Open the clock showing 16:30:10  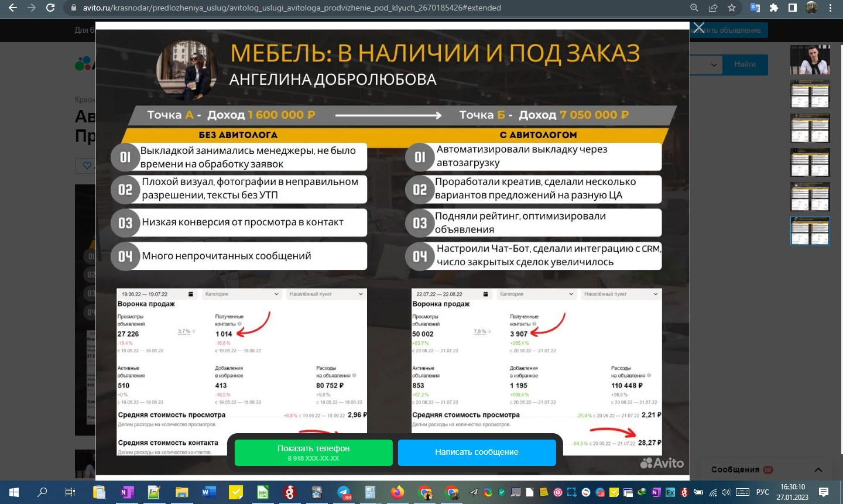tap(793, 492)
